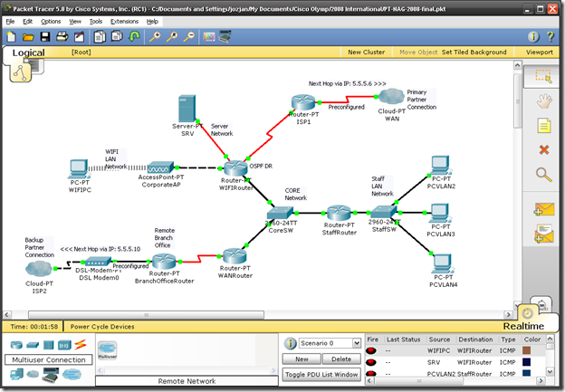Click the yellow question mark Help icon

click(551, 36)
